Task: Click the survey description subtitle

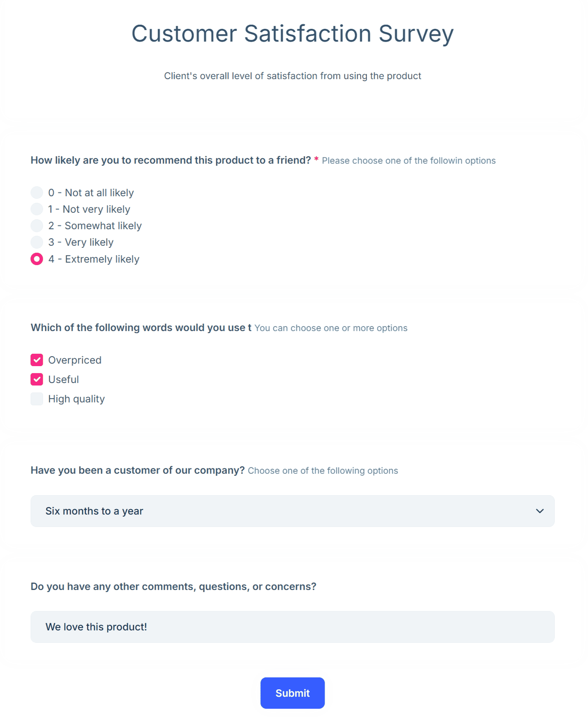Action: coord(292,76)
